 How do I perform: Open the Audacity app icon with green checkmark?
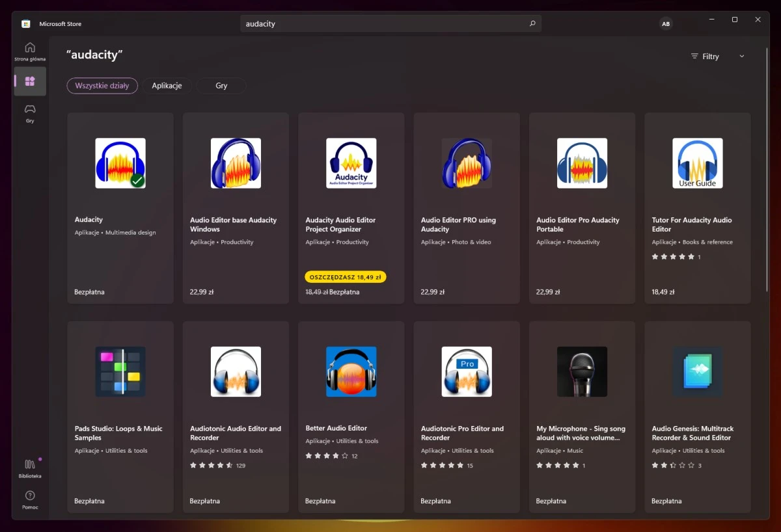pos(120,163)
